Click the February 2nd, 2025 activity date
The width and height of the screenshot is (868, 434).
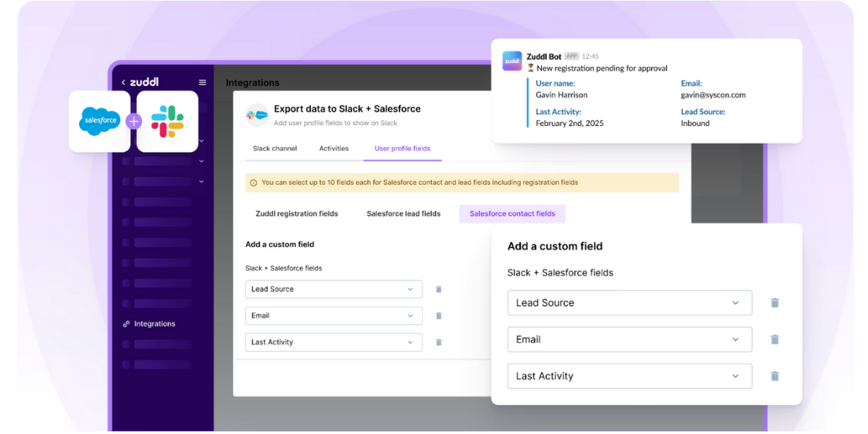coord(569,123)
